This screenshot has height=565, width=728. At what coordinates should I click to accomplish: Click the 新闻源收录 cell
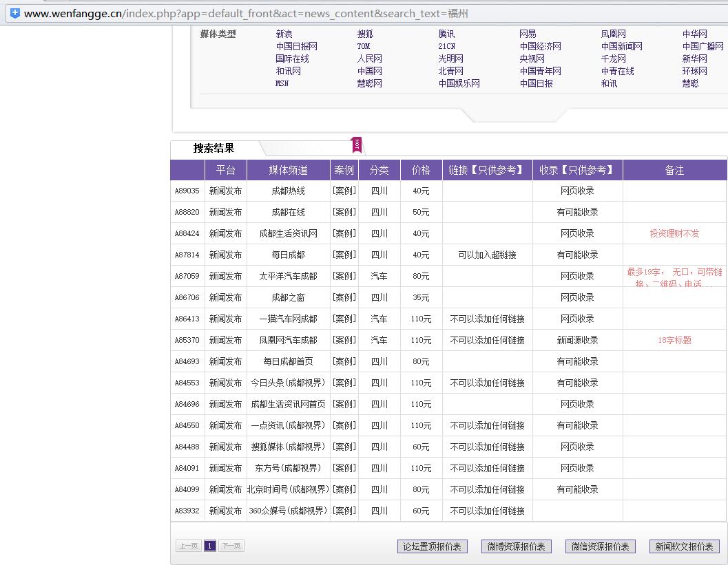click(578, 340)
